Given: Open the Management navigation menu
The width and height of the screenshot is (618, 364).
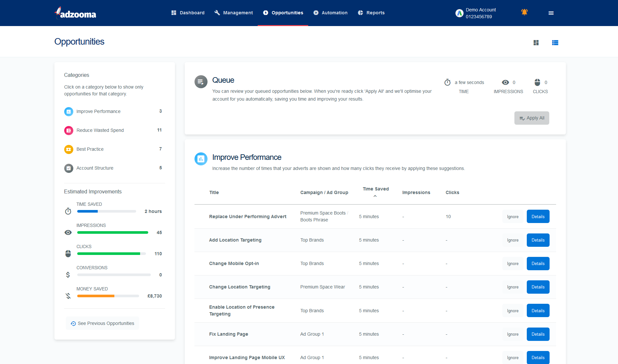Looking at the screenshot, I should click(x=234, y=13).
